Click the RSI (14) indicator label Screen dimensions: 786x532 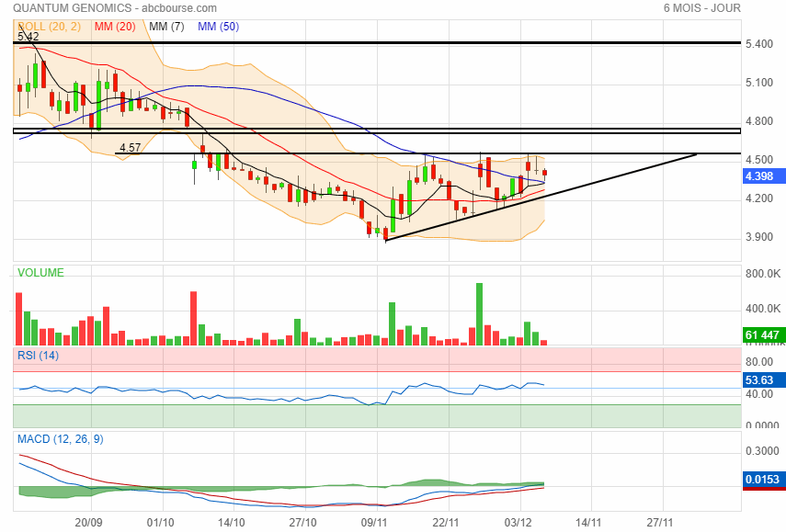pyautogui.click(x=38, y=356)
